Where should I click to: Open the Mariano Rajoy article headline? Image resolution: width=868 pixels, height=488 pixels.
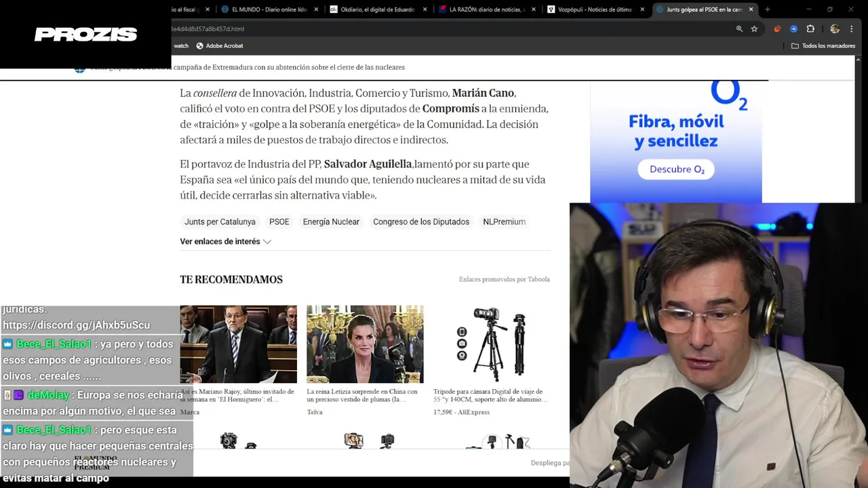tap(238, 395)
